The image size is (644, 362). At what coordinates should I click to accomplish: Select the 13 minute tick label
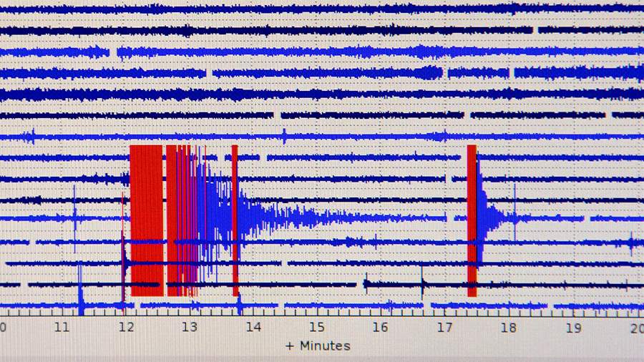tap(190, 328)
